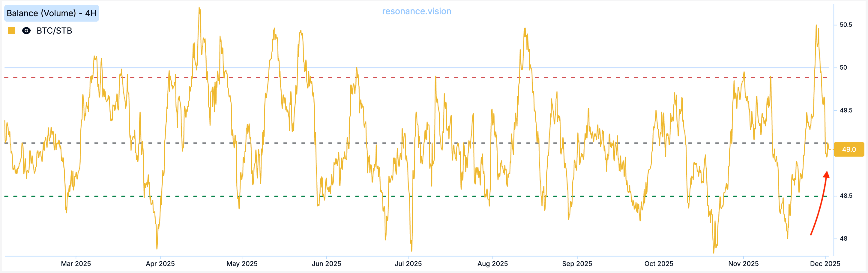Viewport: 868px width, 273px height.
Task: Click the yellow BTC/STB color swatch
Action: [11, 31]
